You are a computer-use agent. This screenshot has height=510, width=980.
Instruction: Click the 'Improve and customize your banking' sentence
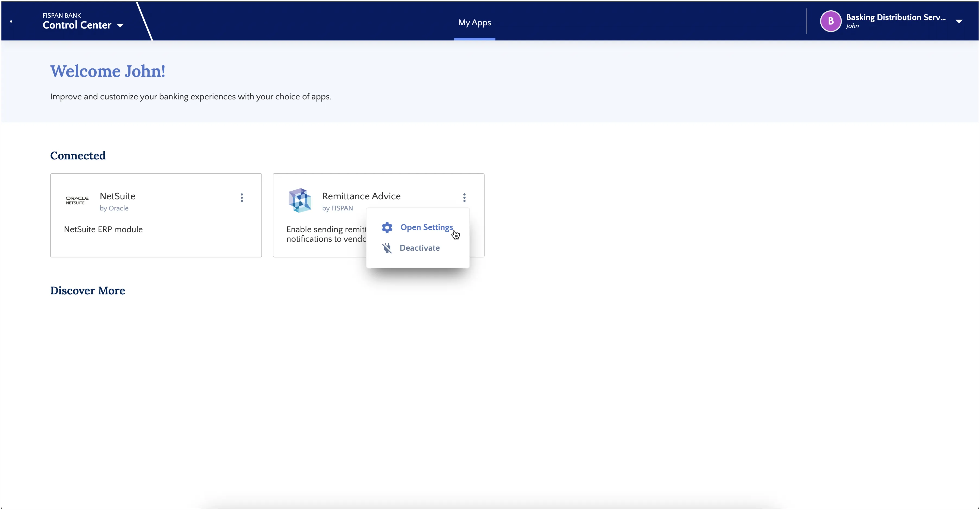[x=191, y=97]
